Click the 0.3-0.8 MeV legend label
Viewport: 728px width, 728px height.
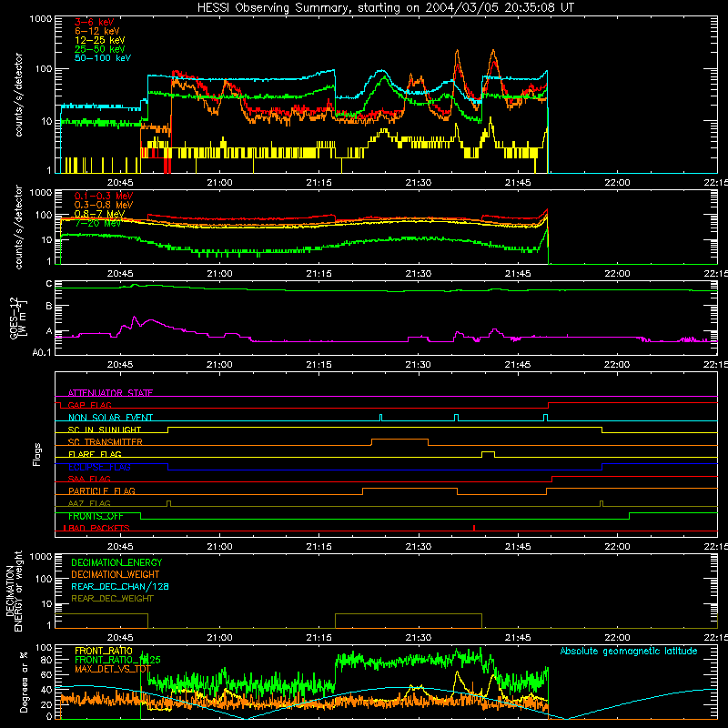pos(104,205)
